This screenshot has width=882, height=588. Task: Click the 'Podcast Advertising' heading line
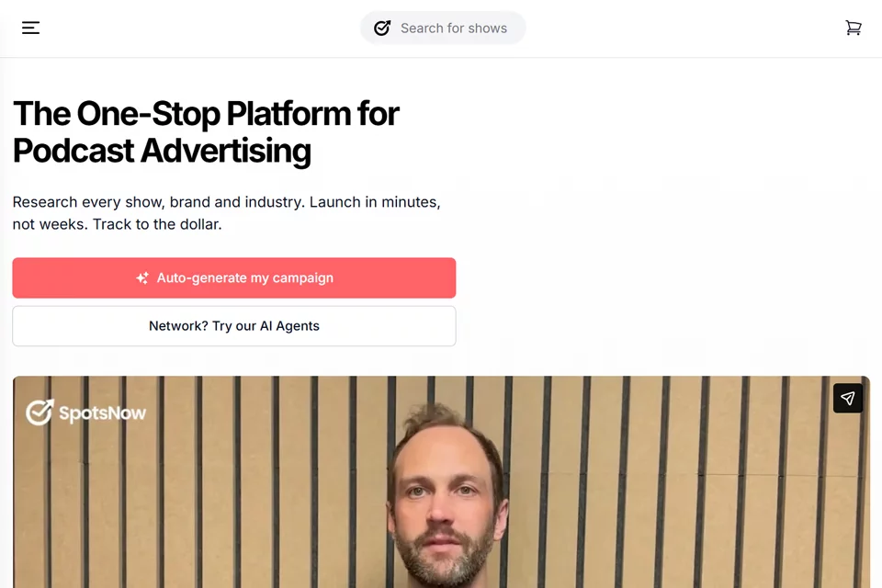162,151
